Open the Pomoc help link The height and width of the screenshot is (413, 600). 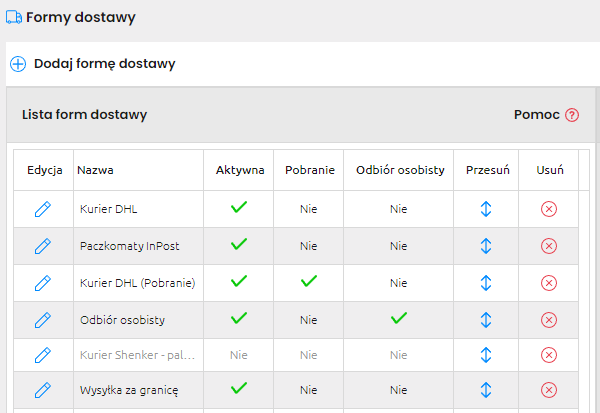[x=571, y=115]
